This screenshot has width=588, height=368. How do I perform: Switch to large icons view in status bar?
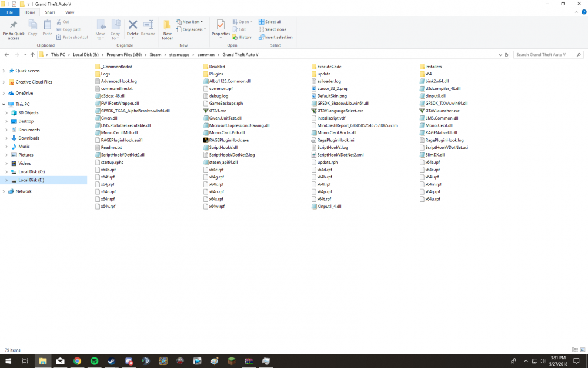[583, 350]
